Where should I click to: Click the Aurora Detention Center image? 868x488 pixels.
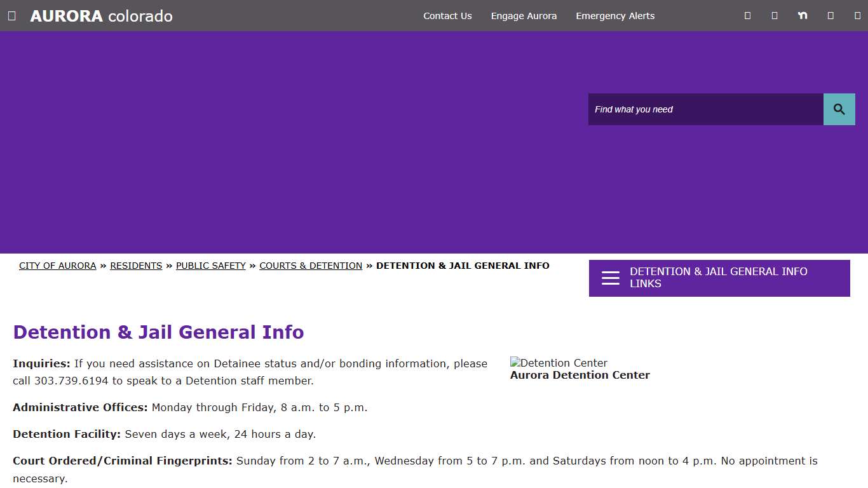tap(559, 363)
